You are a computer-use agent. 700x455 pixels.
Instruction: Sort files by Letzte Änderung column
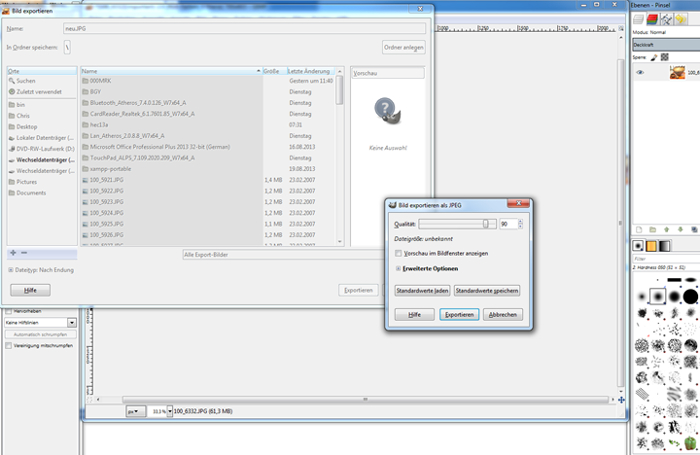[310, 71]
